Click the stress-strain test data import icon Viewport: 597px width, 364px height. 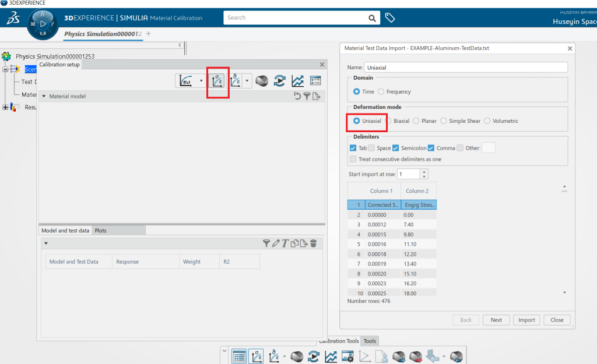pos(218,81)
